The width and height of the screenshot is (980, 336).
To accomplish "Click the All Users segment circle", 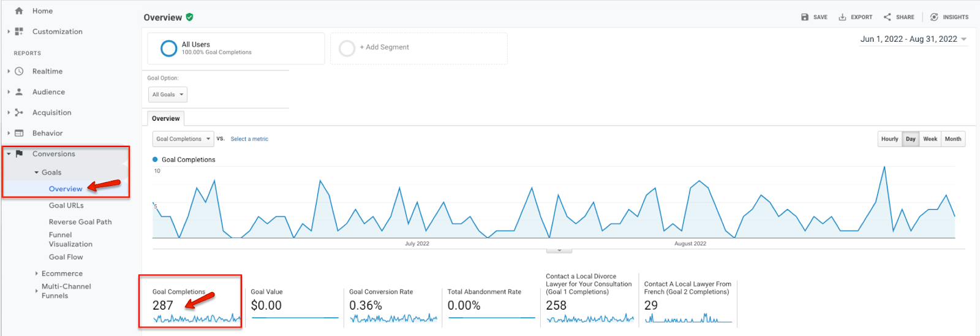I will (168, 48).
